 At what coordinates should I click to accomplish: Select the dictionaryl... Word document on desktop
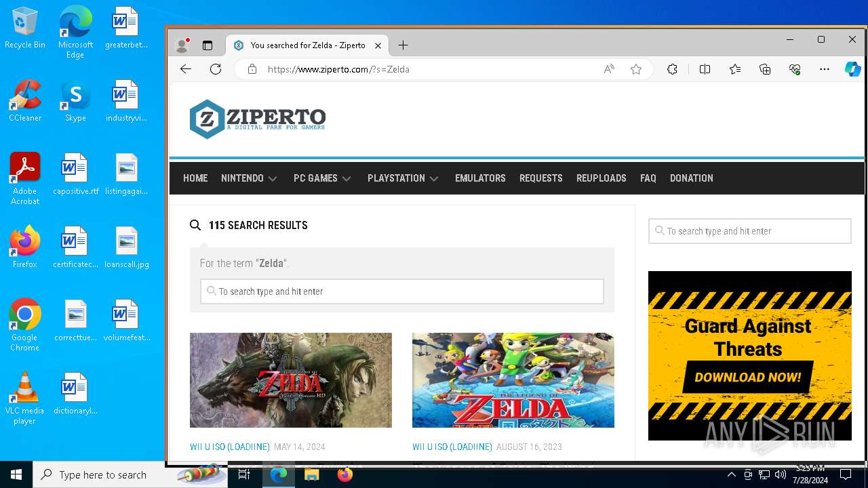tap(75, 394)
